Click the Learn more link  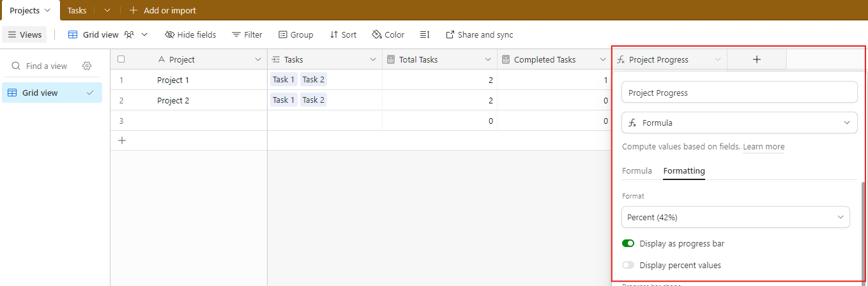pyautogui.click(x=763, y=147)
